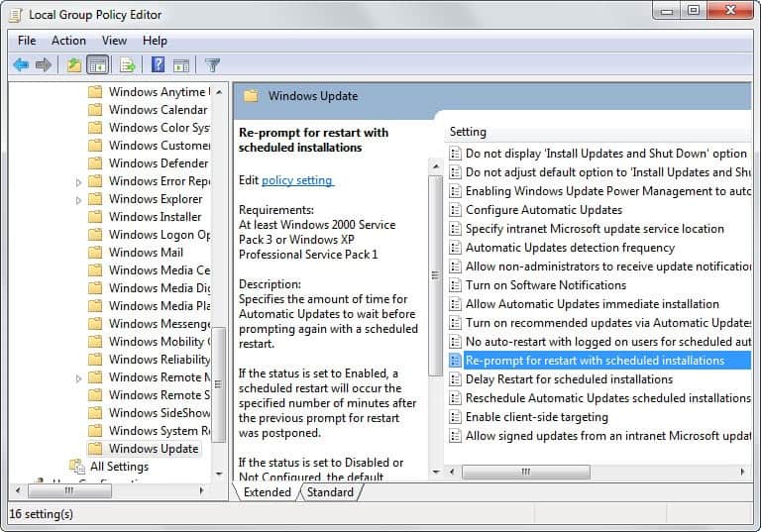Select Windows Color System tree item

click(160, 128)
